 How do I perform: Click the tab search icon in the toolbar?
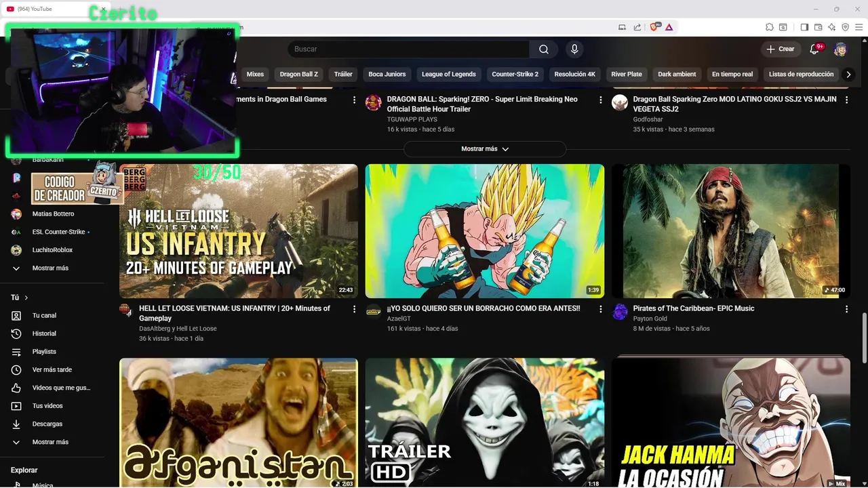pos(783,27)
